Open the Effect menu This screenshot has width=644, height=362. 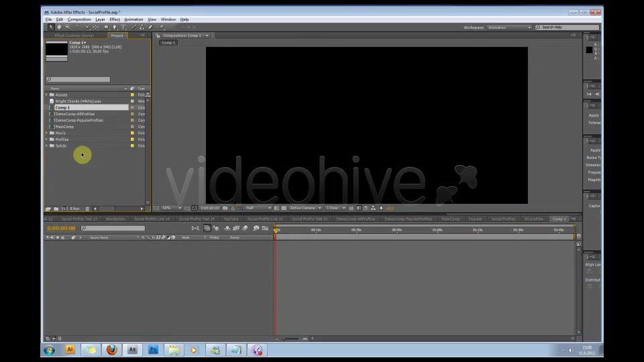(x=115, y=19)
